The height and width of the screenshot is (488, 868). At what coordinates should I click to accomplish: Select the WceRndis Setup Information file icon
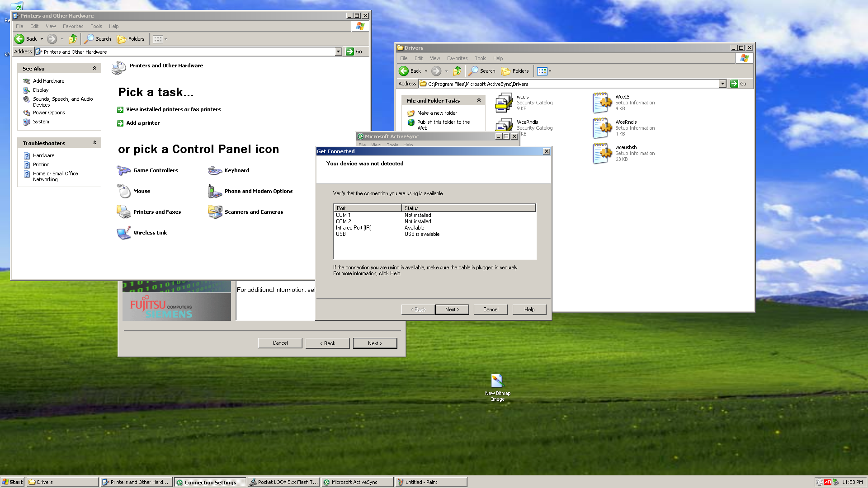pos(602,128)
